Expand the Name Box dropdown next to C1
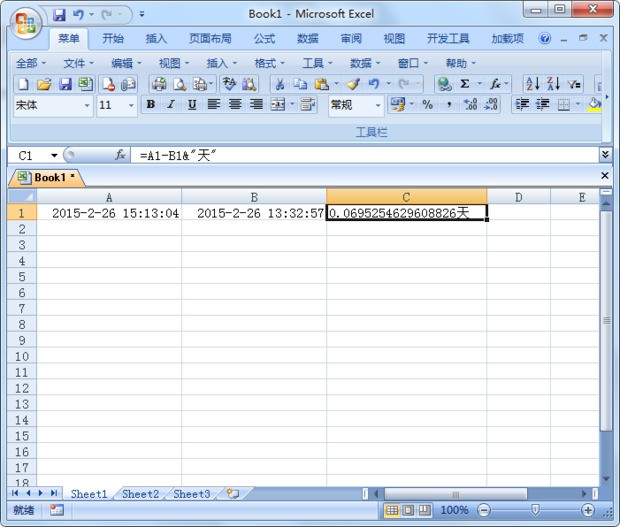The image size is (620, 527). click(x=54, y=155)
